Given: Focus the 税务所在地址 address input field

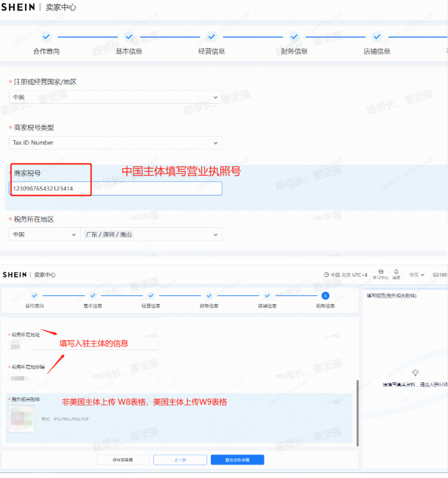Looking at the screenshot, I should [x=83, y=345].
